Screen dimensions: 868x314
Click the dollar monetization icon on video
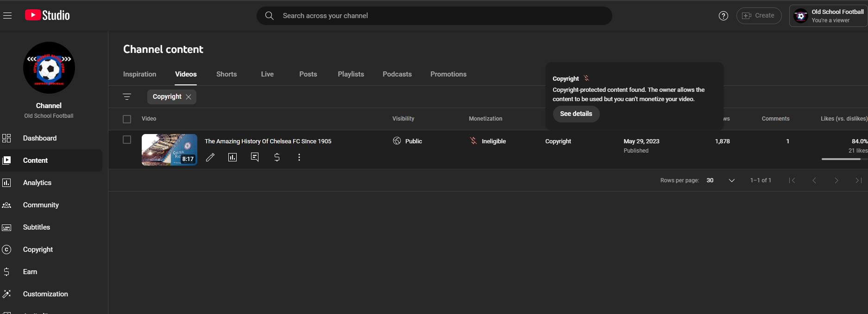[277, 157]
